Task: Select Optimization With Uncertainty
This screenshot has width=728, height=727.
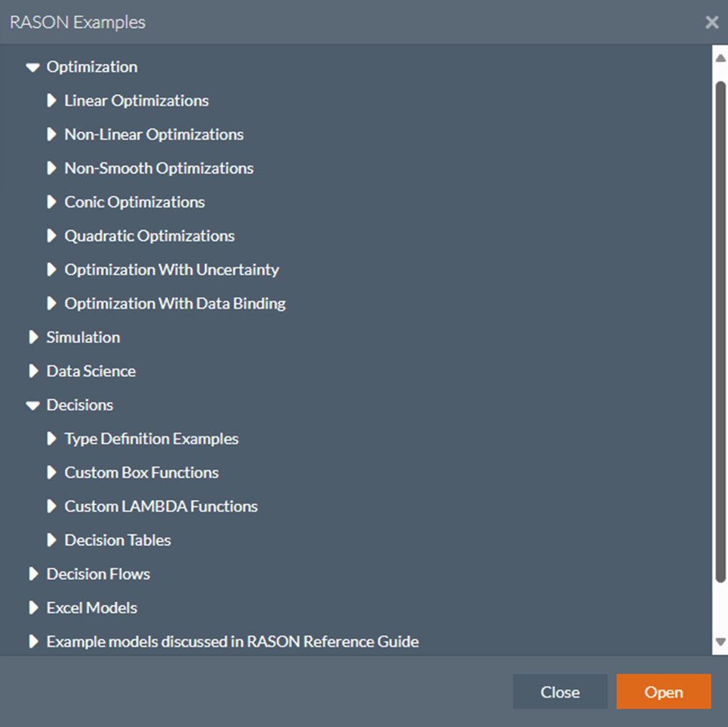Action: point(171,270)
